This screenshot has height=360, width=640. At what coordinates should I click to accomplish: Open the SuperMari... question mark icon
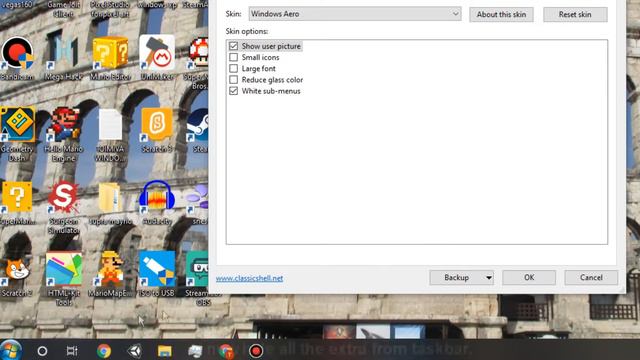[x=17, y=197]
